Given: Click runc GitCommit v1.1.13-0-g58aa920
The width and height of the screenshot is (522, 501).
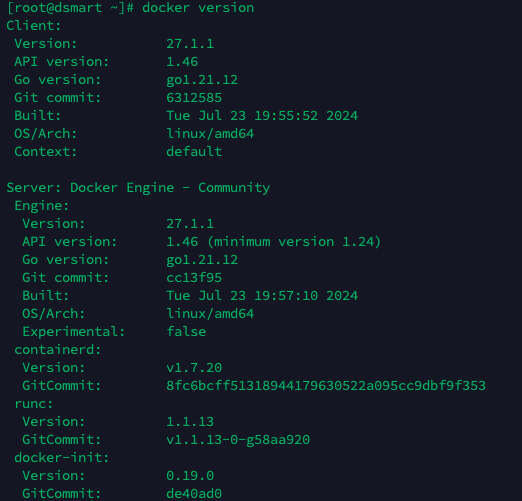Looking at the screenshot, I should point(238,440).
